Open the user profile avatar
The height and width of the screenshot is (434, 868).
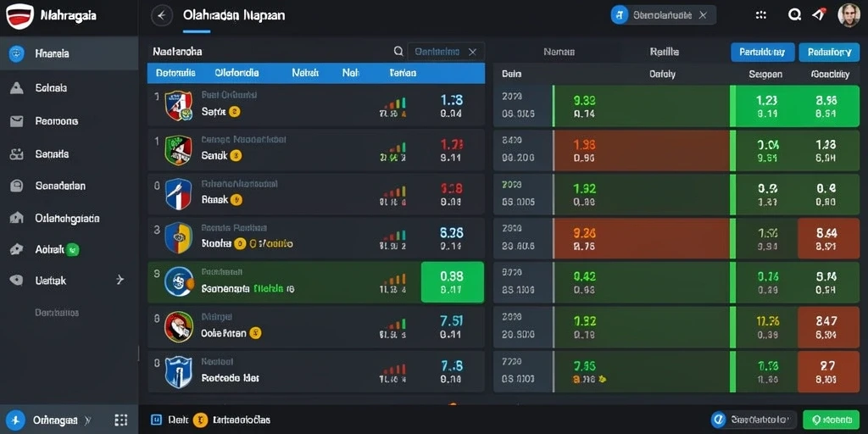849,15
